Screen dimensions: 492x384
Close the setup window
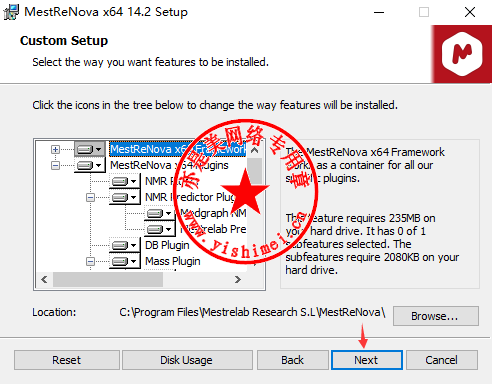[x=470, y=12]
